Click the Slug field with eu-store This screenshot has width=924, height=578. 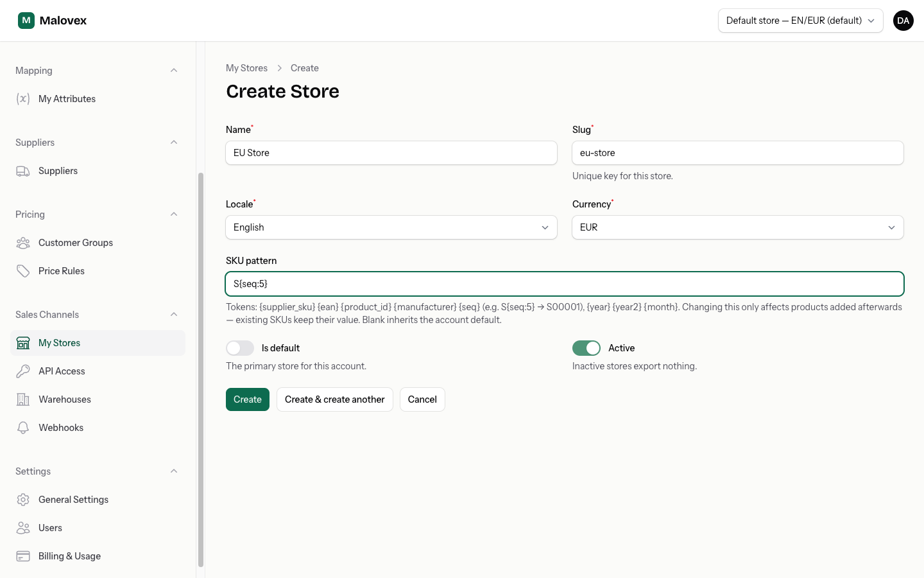[738, 153]
